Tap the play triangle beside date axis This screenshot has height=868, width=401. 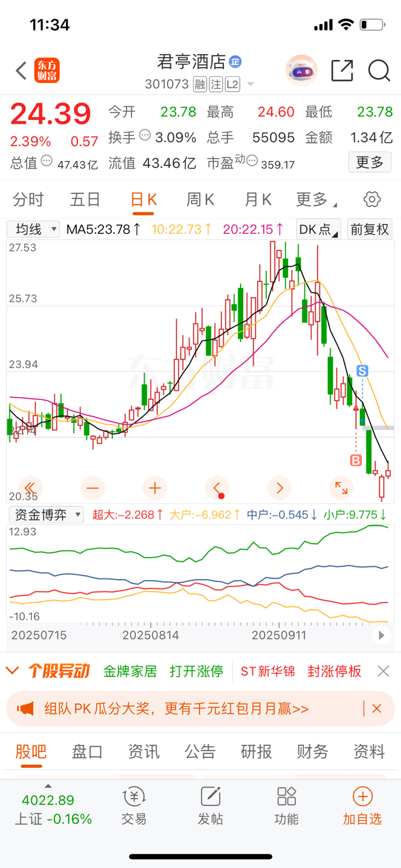click(x=381, y=635)
